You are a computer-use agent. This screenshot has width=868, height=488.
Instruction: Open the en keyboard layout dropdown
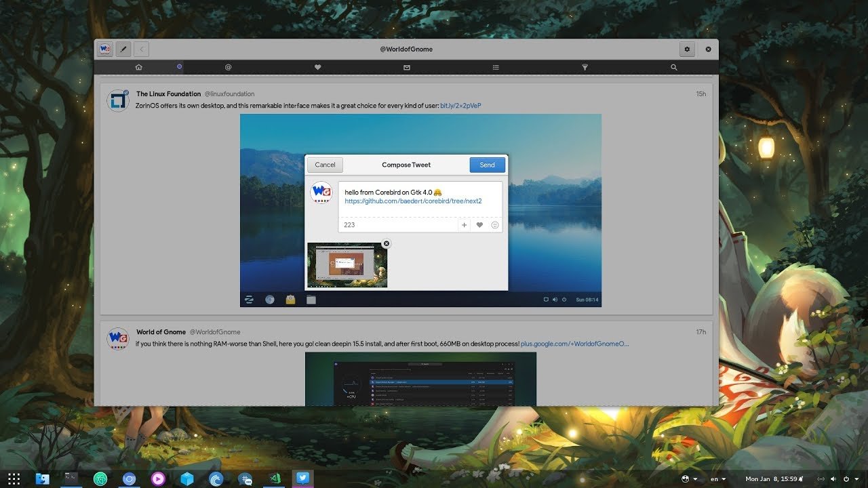coord(718,479)
